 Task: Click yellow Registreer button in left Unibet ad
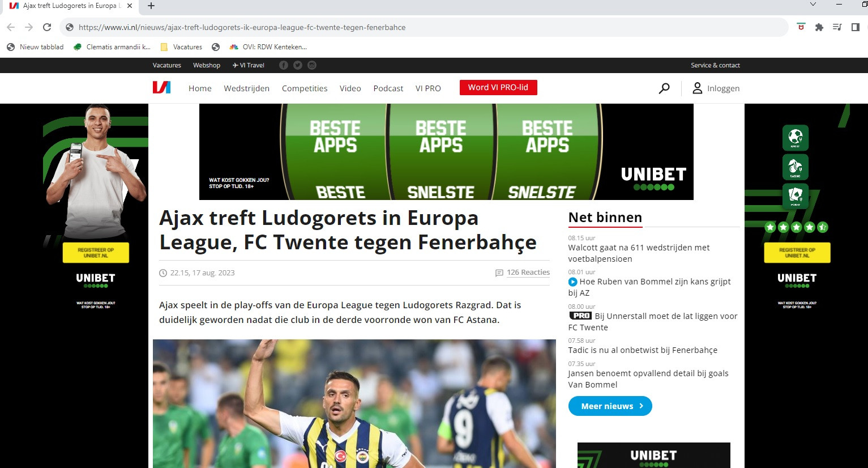point(96,253)
